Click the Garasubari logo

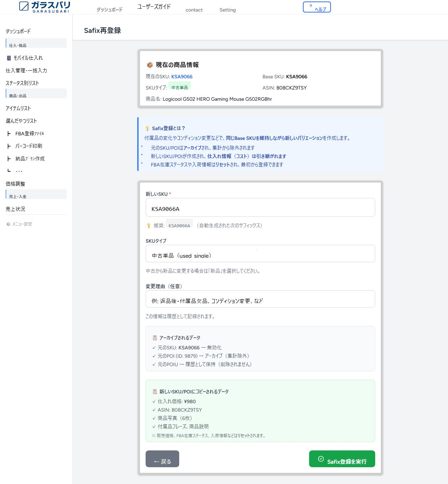coord(44,7)
